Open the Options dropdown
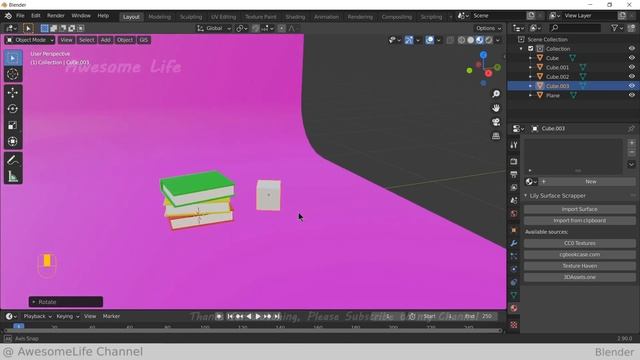This screenshot has height=360, width=640. tap(488, 28)
